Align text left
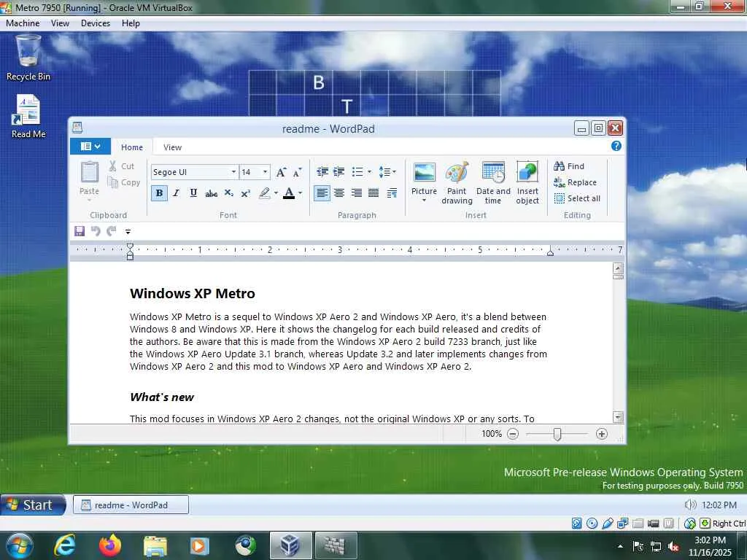747x560 pixels. tap(322, 192)
